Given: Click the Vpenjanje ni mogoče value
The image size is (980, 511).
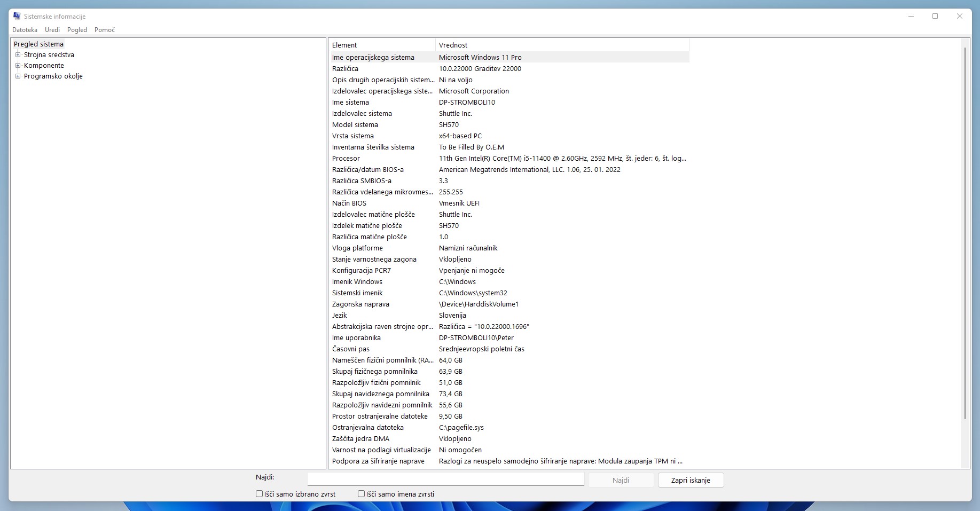Looking at the screenshot, I should tap(472, 270).
